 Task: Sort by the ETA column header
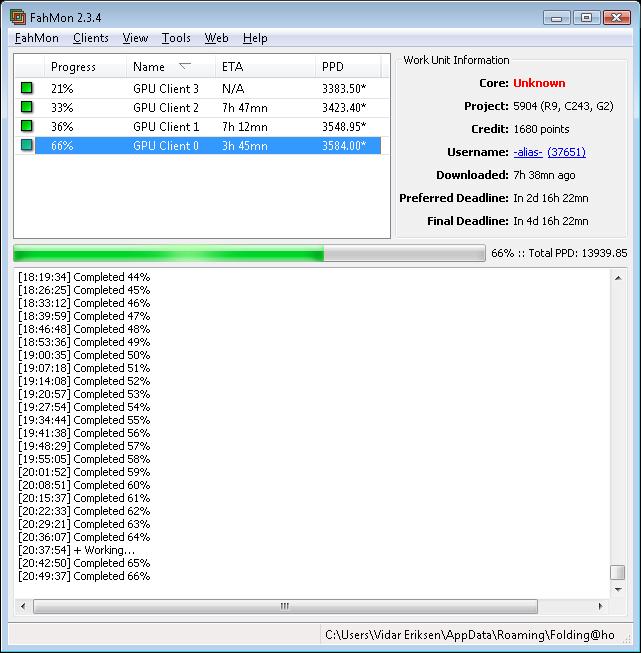pos(265,67)
